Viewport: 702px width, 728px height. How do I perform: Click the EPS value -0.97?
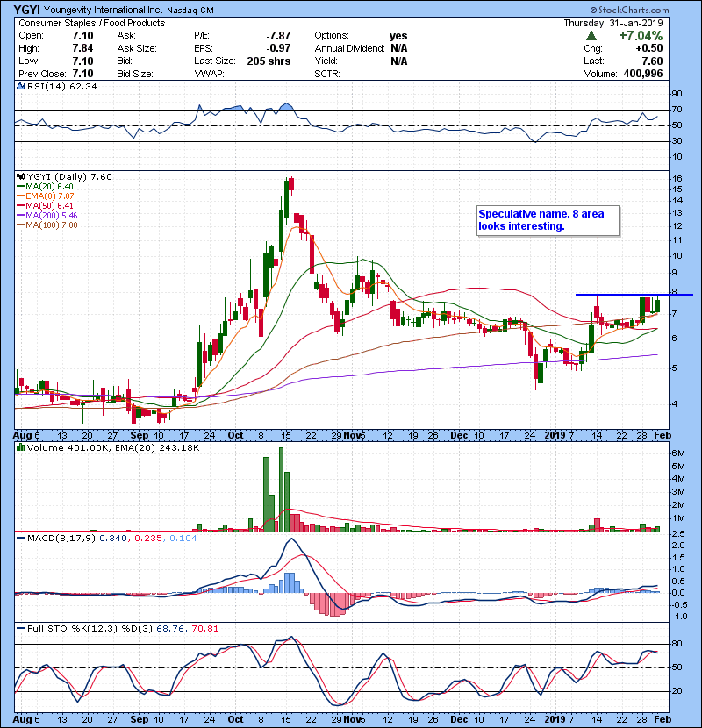(278, 48)
